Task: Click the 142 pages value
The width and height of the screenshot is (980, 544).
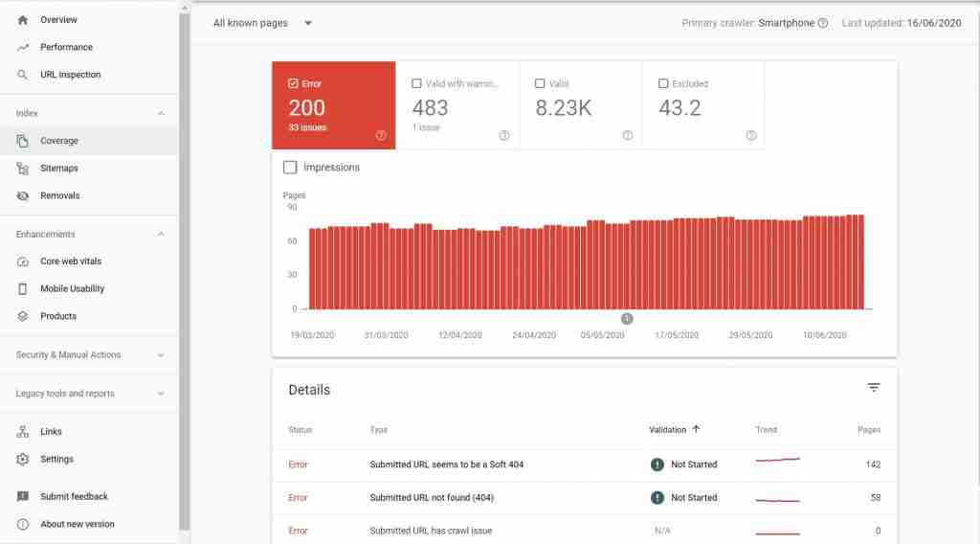Action: click(x=873, y=465)
